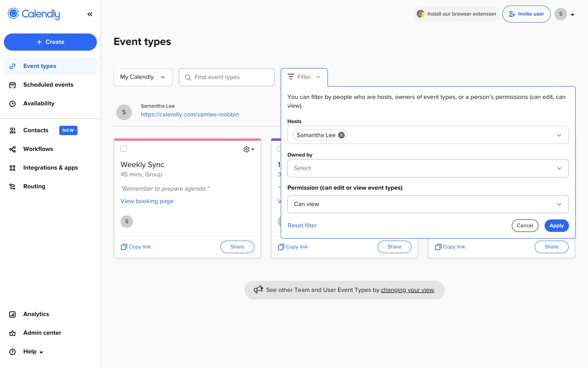The height and width of the screenshot is (368, 588).
Task: Expand the My Calendly dropdown
Action: 143,77
